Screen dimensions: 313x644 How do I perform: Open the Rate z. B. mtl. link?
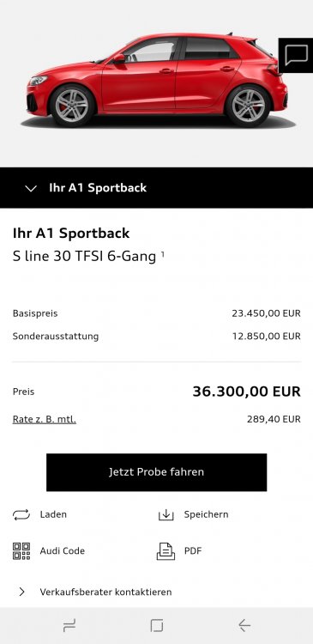click(x=45, y=419)
